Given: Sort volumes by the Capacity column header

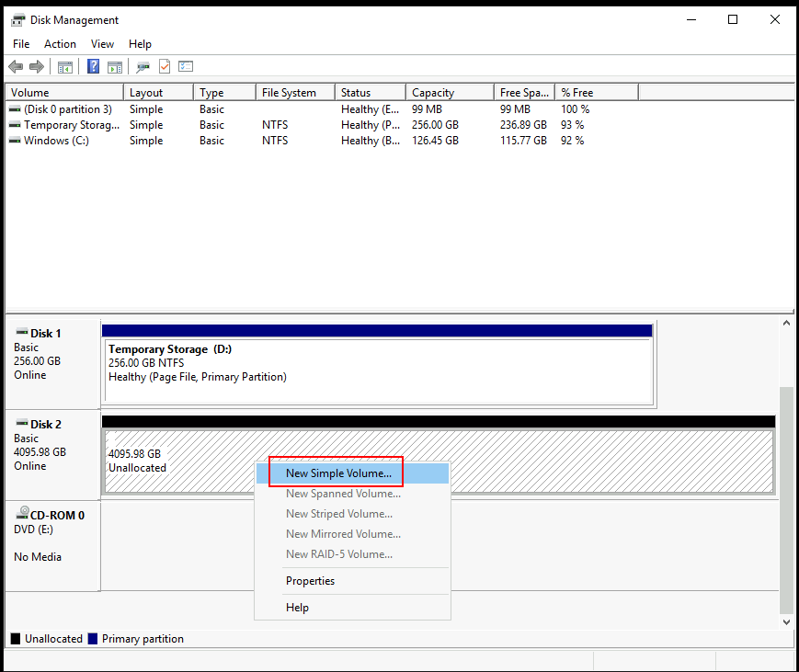Looking at the screenshot, I should [433, 93].
